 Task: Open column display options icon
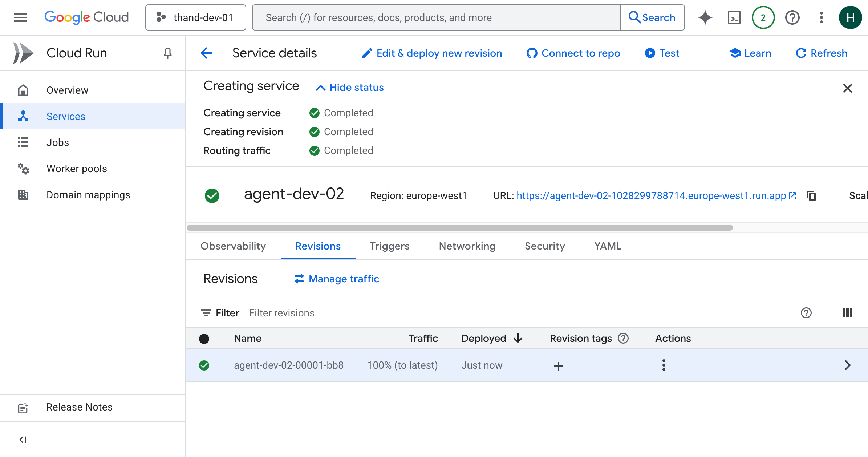coord(847,313)
